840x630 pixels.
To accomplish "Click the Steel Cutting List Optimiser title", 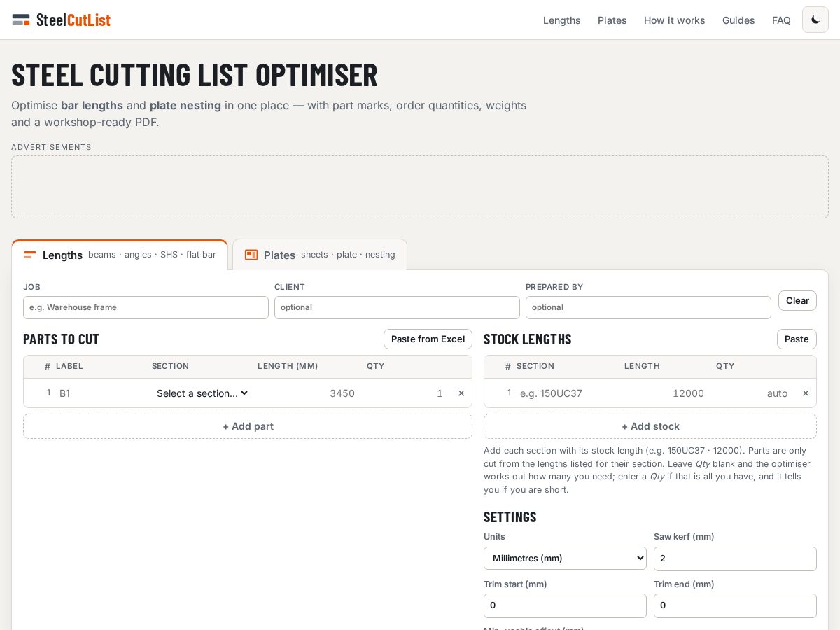I will point(195,74).
